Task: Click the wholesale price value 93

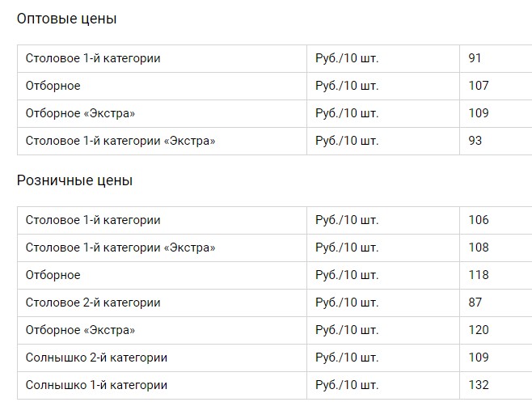Action: [x=475, y=141]
